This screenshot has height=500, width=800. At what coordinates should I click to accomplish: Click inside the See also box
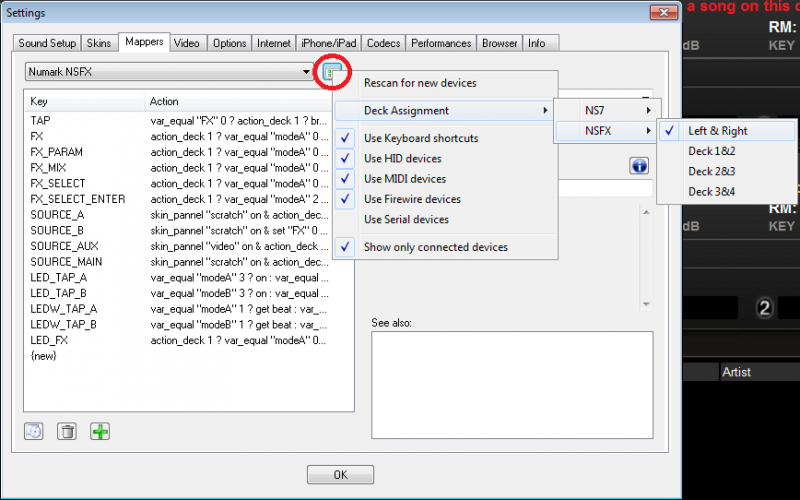click(512, 385)
